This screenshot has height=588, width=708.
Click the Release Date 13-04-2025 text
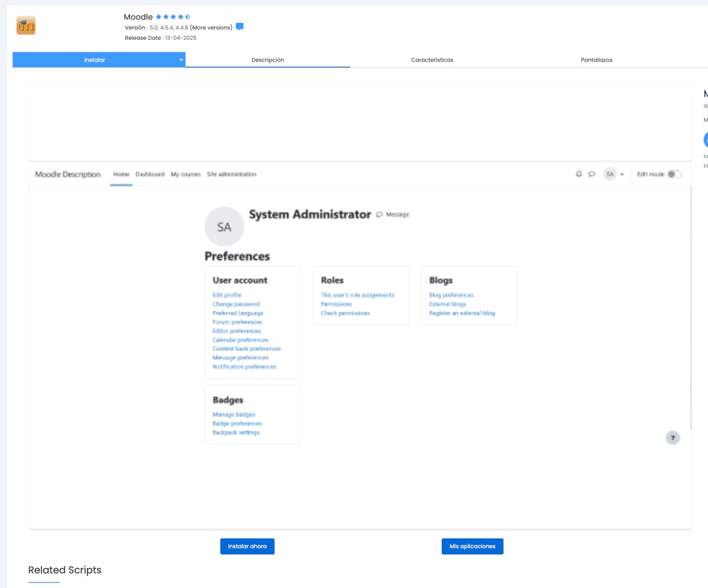click(x=161, y=38)
